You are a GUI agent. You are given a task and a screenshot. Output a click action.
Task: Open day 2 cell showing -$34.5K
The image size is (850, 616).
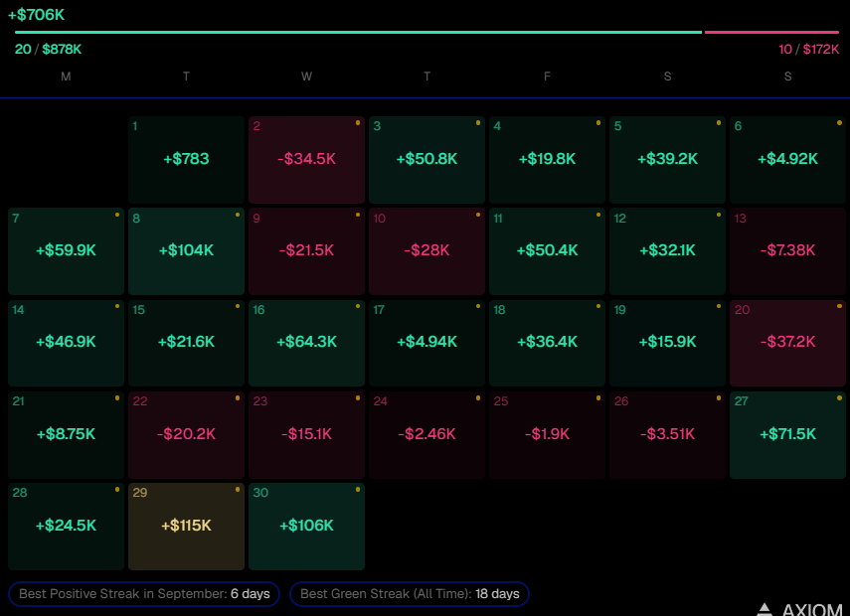pyautogui.click(x=307, y=160)
